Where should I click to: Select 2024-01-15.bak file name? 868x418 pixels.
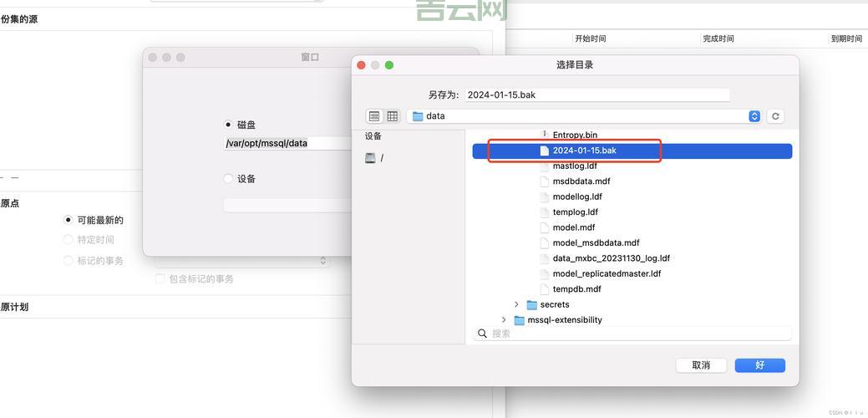[585, 150]
